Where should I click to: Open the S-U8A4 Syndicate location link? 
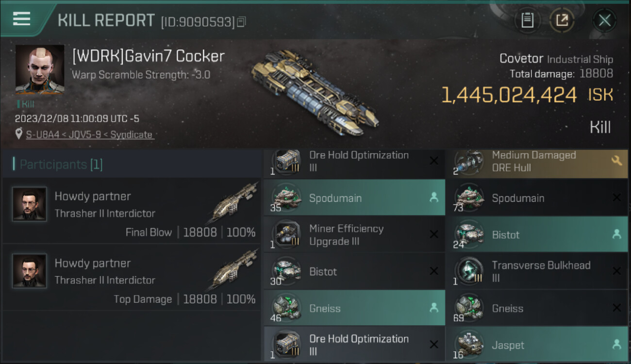pyautogui.click(x=89, y=135)
